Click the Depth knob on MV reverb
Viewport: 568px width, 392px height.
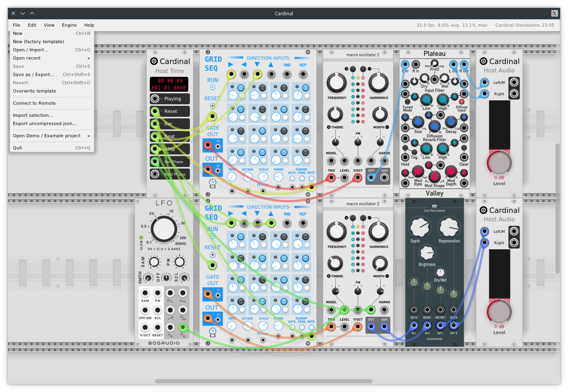point(420,227)
